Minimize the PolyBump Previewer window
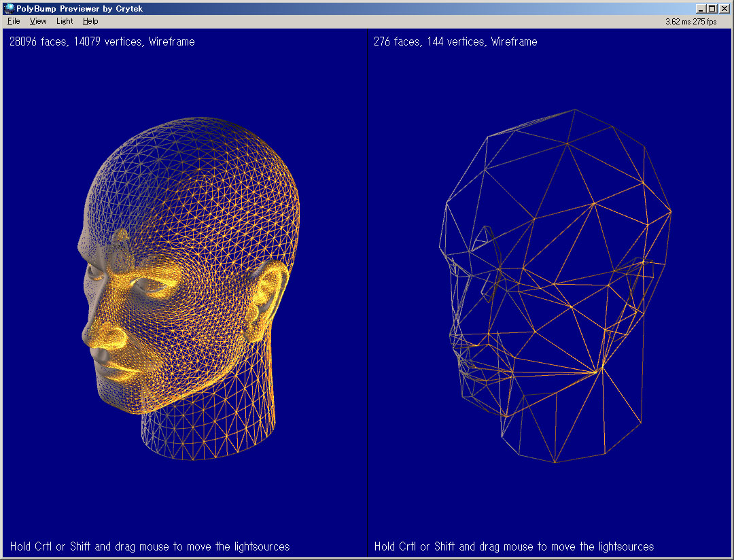734x560 pixels. 701,9
